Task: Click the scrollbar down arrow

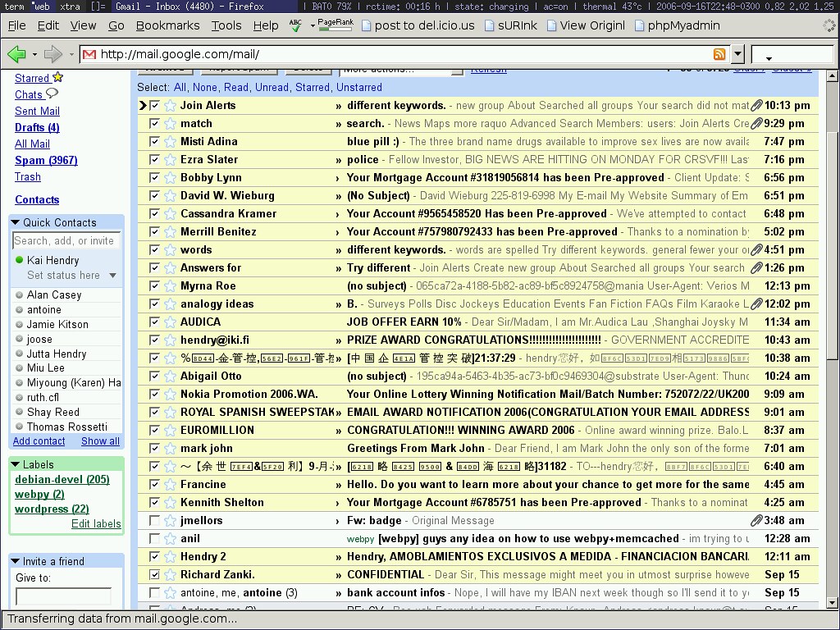Action: [x=832, y=603]
